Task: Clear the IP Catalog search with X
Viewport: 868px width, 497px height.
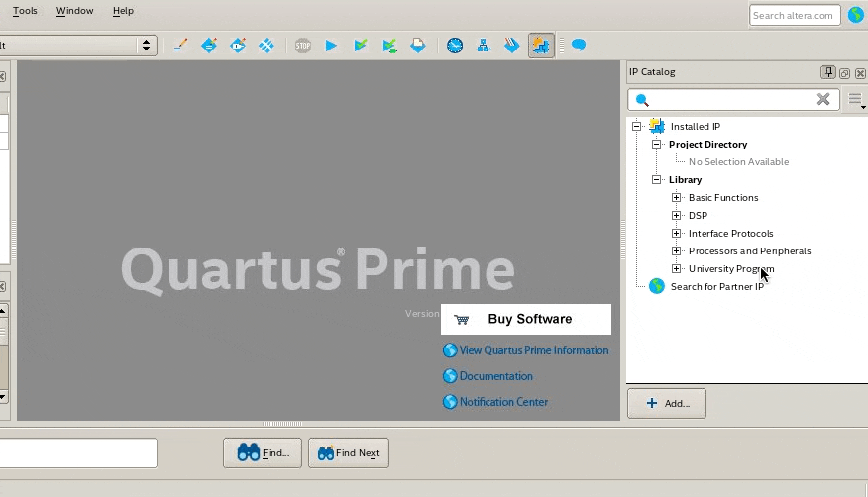Action: coord(823,99)
